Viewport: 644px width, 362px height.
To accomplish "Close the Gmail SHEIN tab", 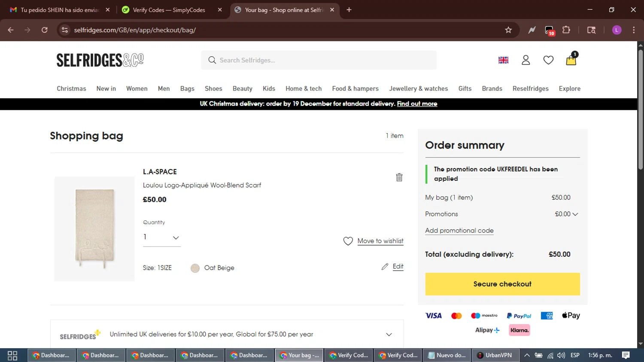I will tap(108, 10).
